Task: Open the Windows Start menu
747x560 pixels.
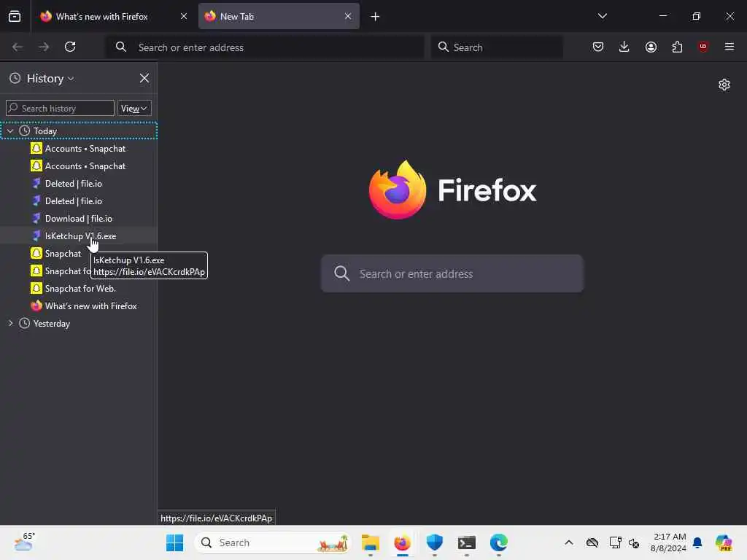Action: pos(174,542)
